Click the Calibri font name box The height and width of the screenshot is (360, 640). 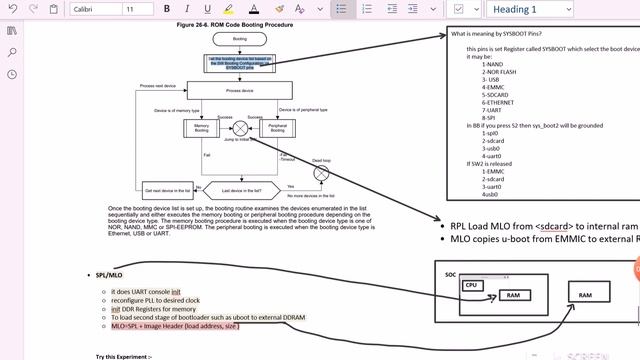pos(96,9)
